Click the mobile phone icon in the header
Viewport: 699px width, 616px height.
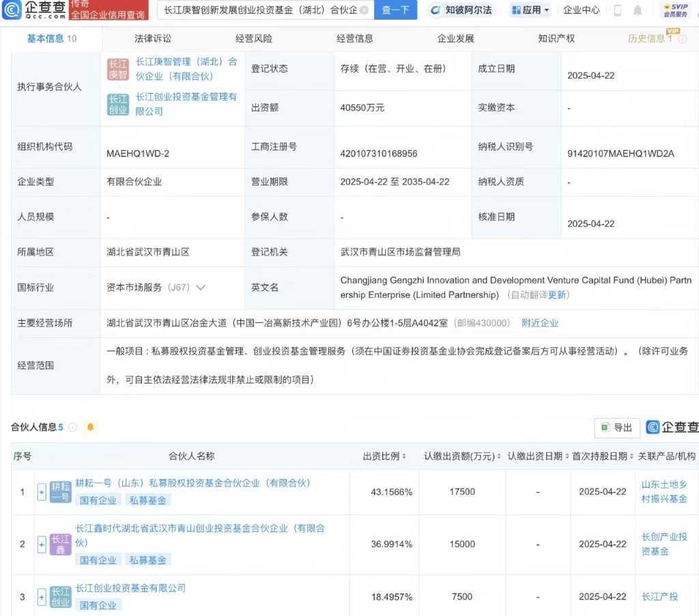coord(618,10)
